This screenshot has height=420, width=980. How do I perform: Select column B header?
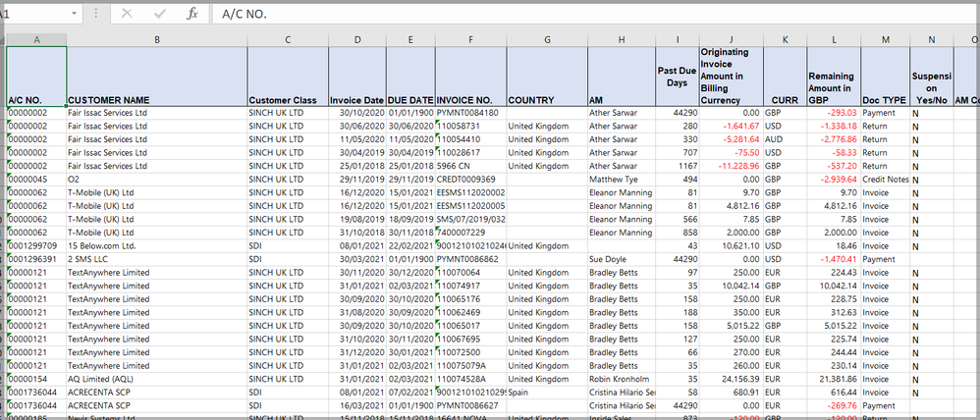coord(157,40)
